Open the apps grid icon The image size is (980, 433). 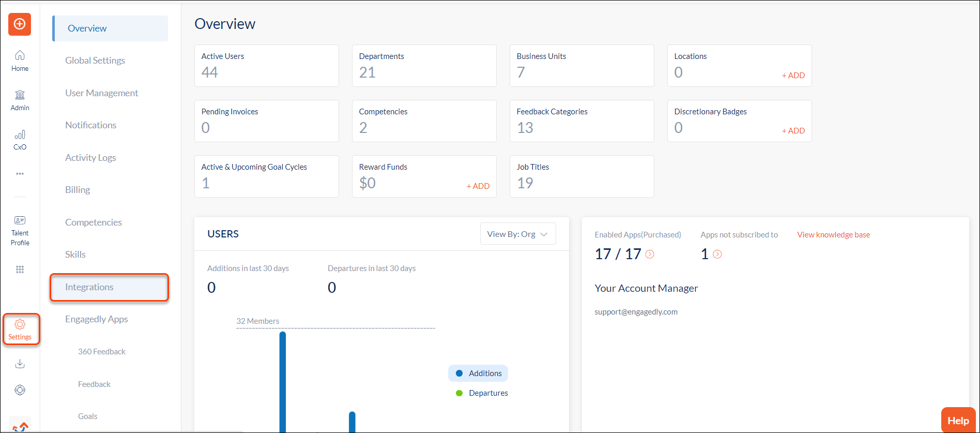(x=20, y=270)
